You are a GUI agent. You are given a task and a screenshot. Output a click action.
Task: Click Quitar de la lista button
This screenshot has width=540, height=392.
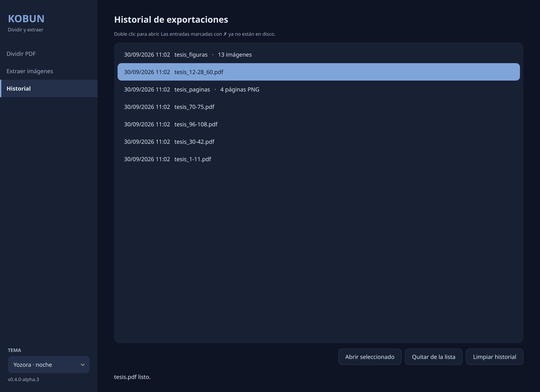pyautogui.click(x=434, y=357)
